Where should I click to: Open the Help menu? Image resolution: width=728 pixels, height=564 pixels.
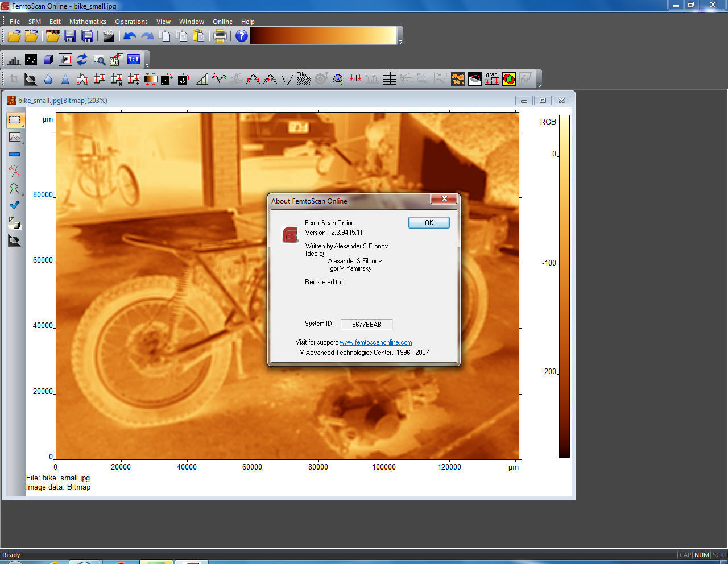(248, 22)
